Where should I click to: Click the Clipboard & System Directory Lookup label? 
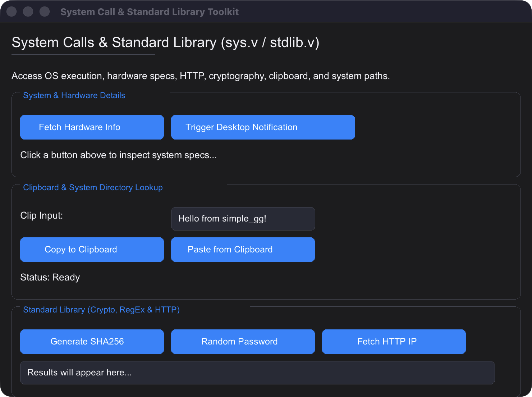pyautogui.click(x=93, y=187)
